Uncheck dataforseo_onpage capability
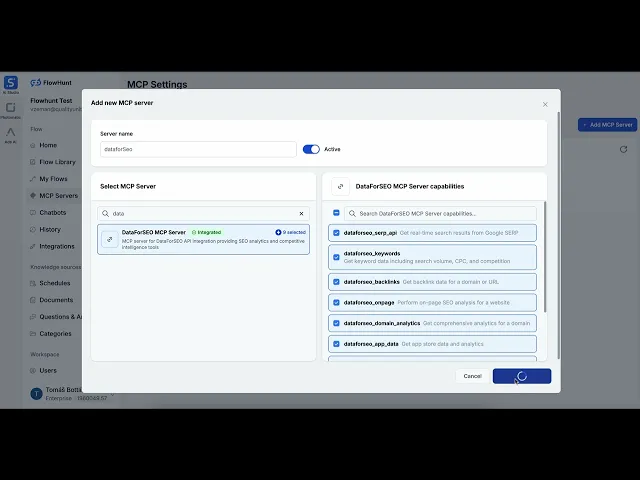This screenshot has height=480, width=640. pyautogui.click(x=336, y=302)
